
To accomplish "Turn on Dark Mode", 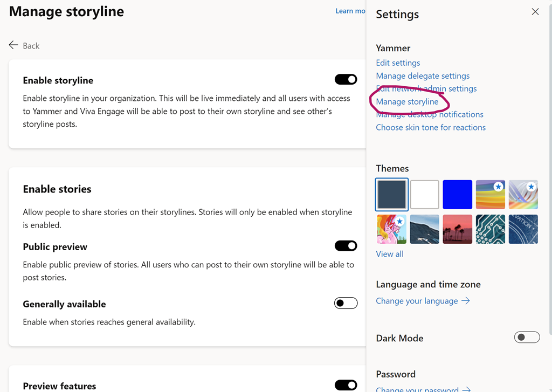I will pos(527,338).
